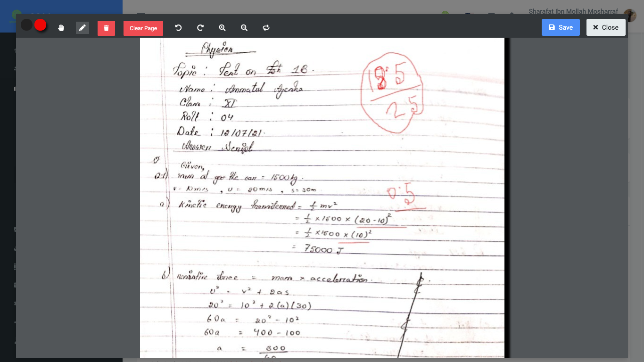Activate the hand pan tool

[x=61, y=28]
